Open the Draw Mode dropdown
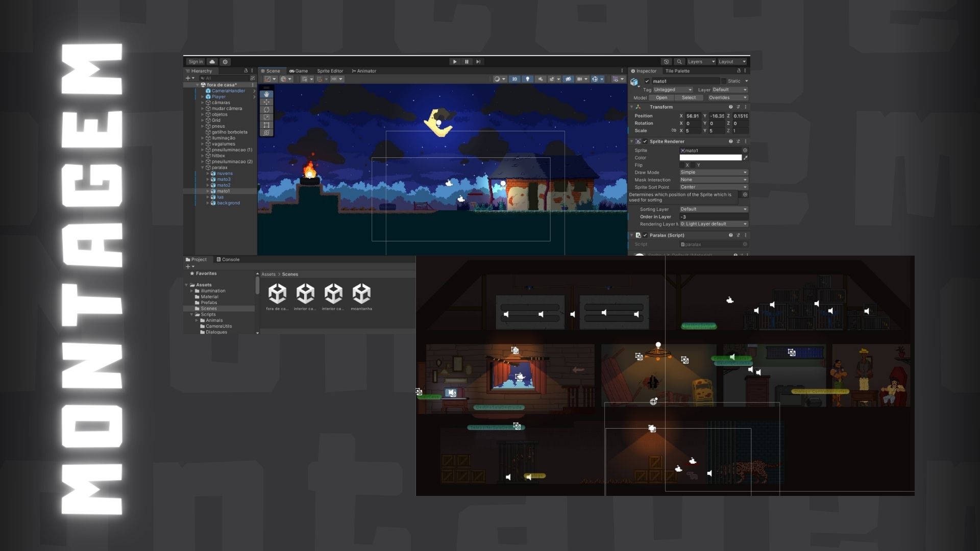Screen dimensions: 980x551 coord(713,172)
